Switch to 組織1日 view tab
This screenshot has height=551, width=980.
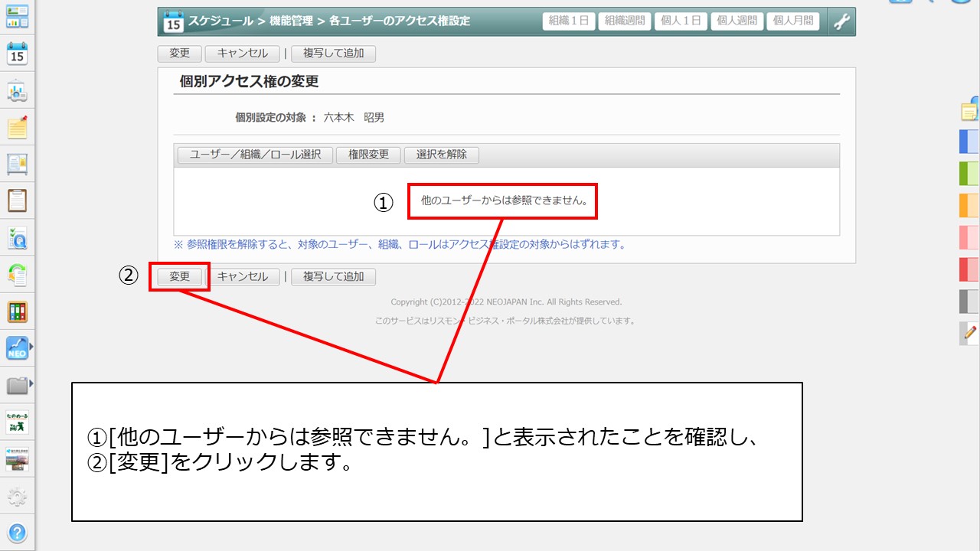(569, 21)
